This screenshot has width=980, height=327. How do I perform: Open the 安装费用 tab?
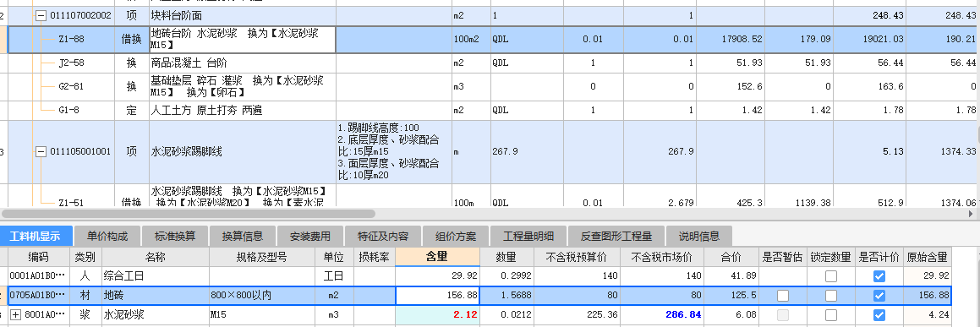coord(310,237)
